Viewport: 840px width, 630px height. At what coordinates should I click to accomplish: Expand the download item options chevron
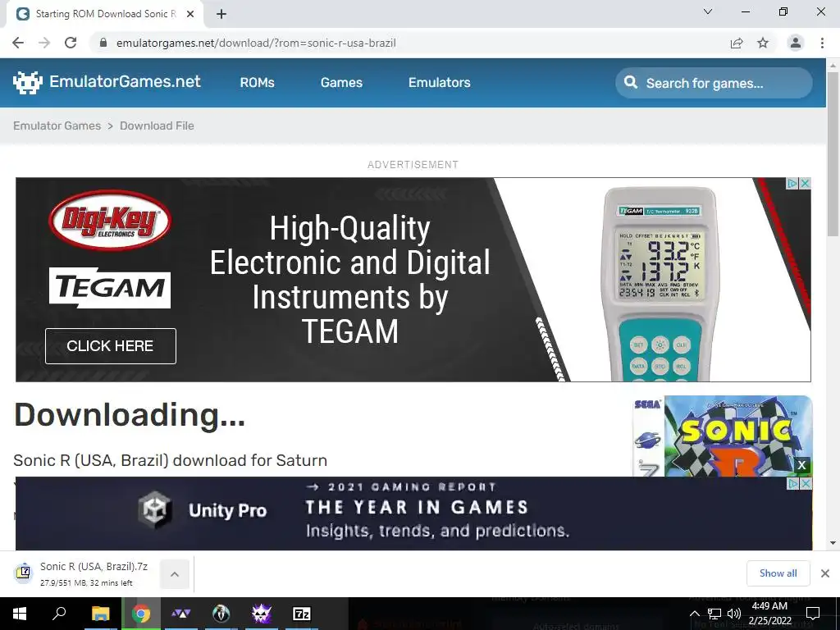pos(175,573)
